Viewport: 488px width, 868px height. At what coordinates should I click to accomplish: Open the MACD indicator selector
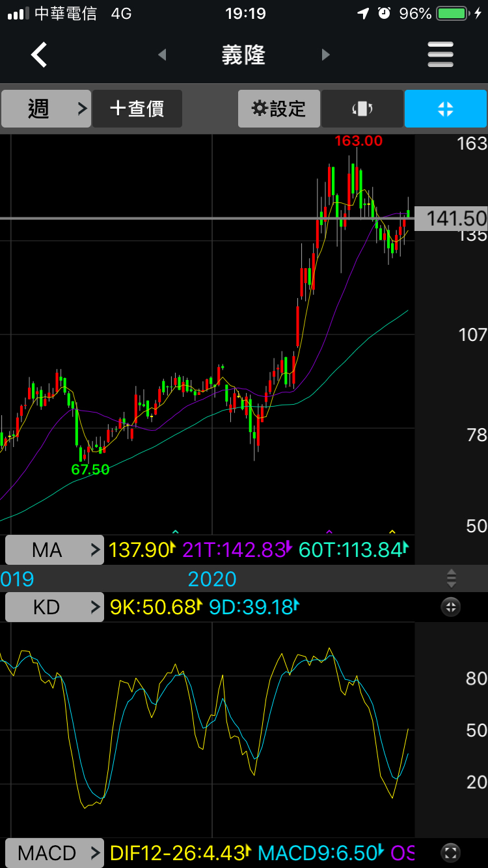pyautogui.click(x=55, y=852)
